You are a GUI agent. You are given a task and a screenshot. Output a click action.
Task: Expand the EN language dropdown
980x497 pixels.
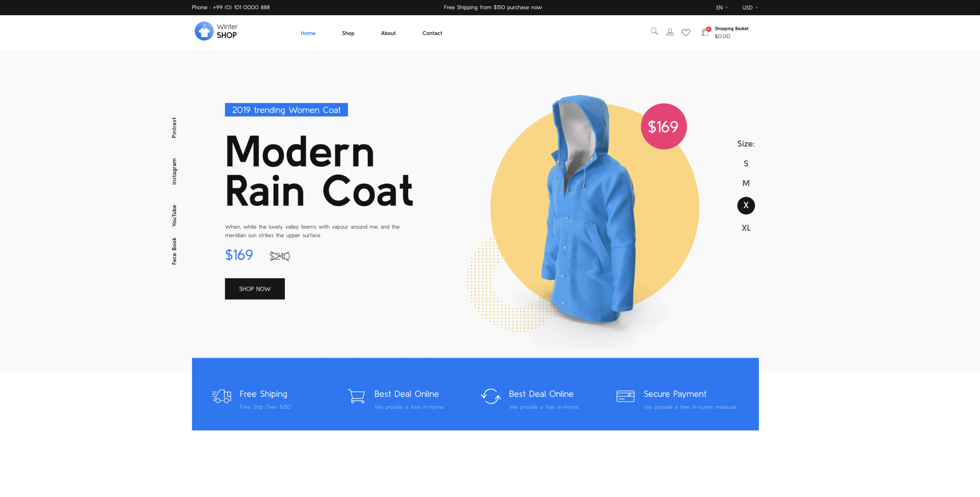click(722, 8)
